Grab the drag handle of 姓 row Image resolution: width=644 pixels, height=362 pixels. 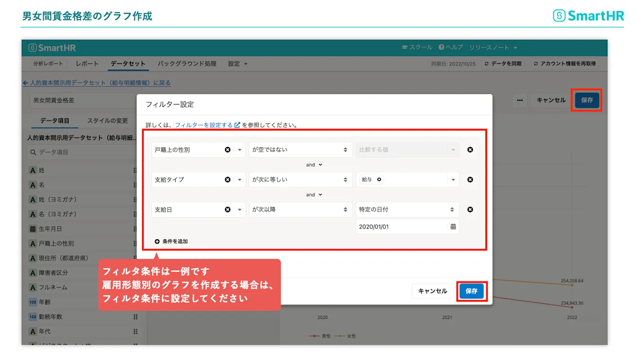pyautogui.click(x=135, y=170)
